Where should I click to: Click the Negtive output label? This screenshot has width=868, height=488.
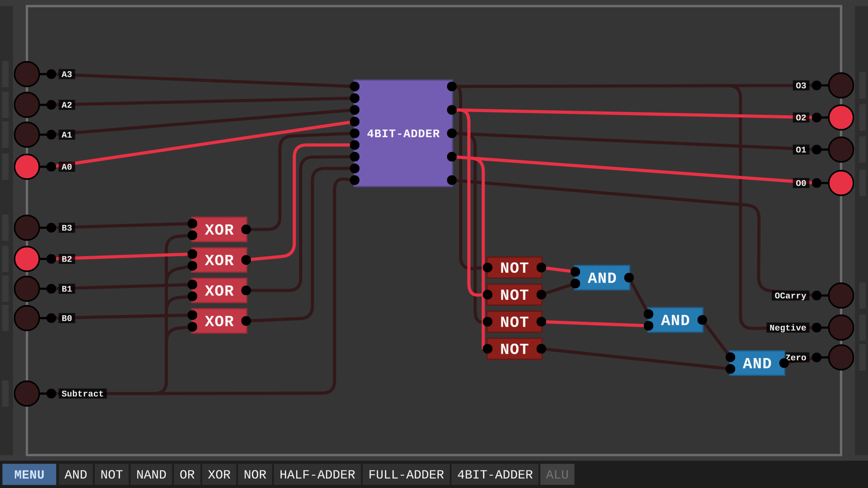[x=788, y=328]
